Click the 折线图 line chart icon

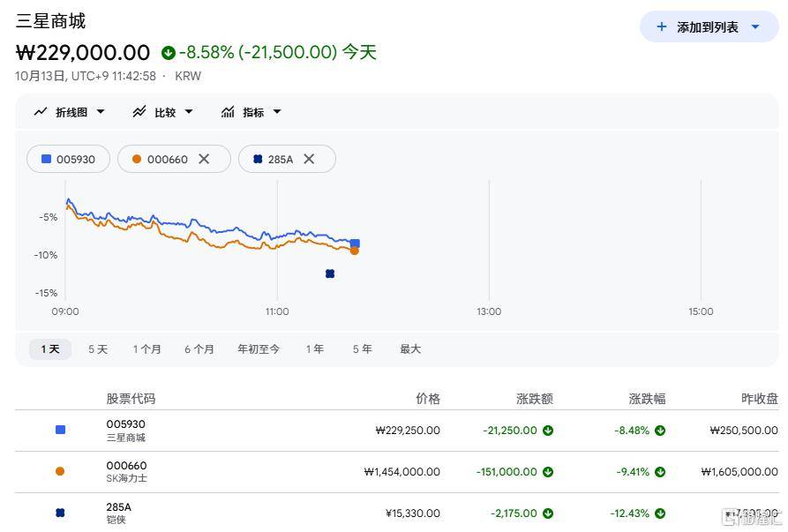(41, 111)
